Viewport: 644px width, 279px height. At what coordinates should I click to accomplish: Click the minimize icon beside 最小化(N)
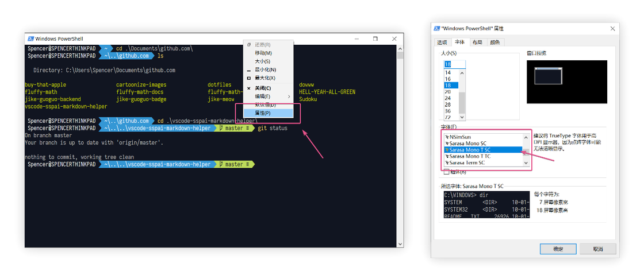click(x=248, y=70)
